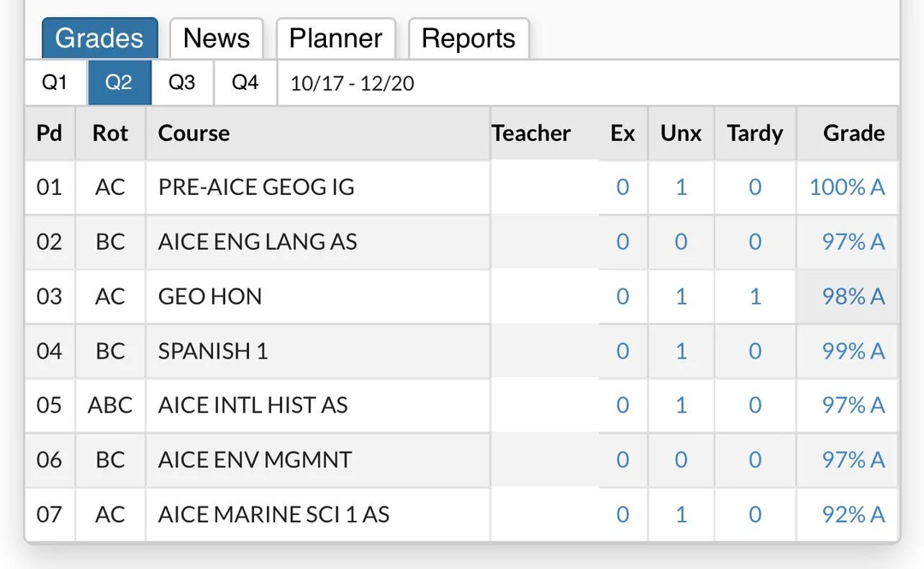
Task: Click the 10/17 - 12/20 date range
Action: point(351,82)
